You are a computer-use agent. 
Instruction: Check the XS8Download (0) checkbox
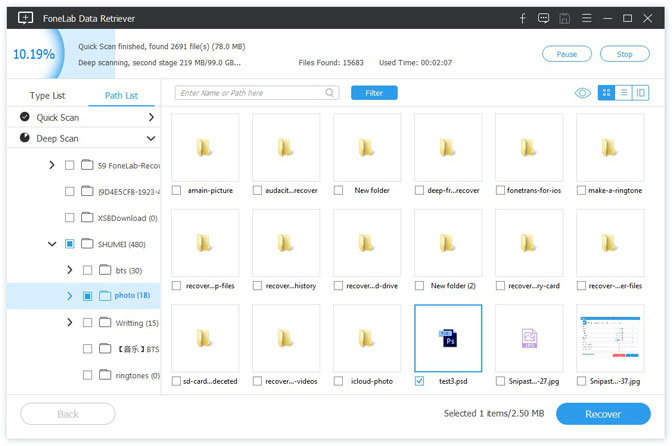click(69, 218)
